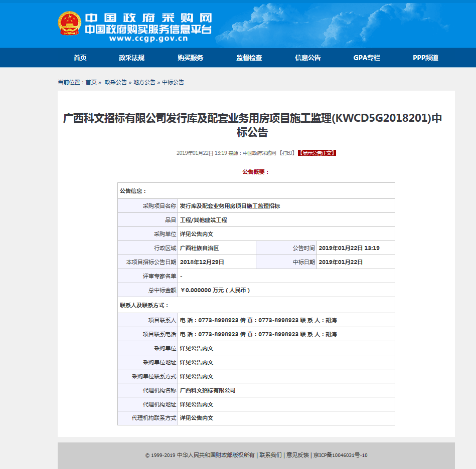Open the 首页 navigation menu item
Viewport: 476px width, 469px height.
coord(80,58)
